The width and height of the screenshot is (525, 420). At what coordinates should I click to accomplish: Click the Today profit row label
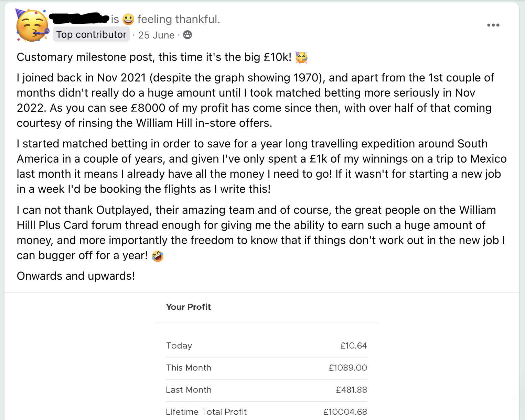[179, 346]
